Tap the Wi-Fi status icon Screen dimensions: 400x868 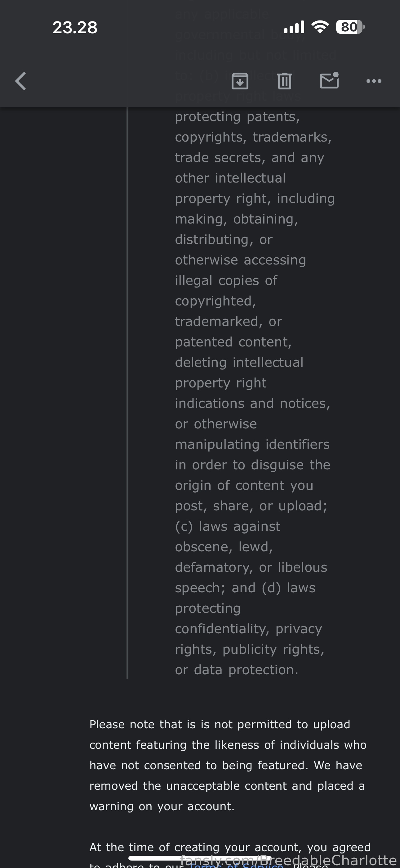click(320, 27)
